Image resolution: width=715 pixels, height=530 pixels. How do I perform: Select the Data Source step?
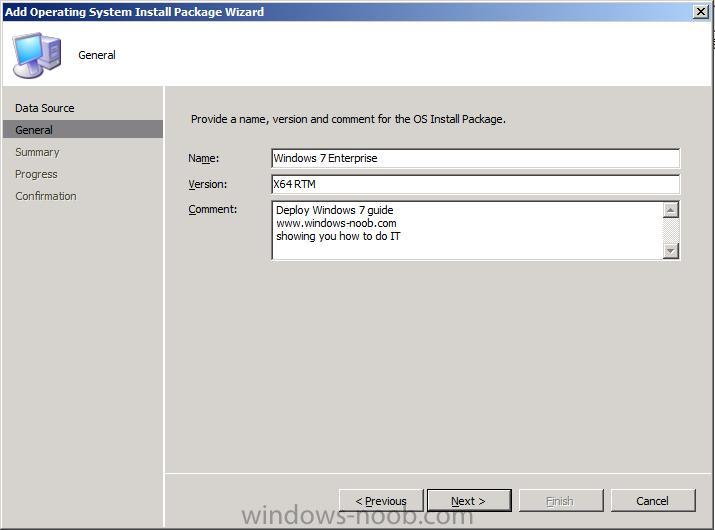pos(45,108)
